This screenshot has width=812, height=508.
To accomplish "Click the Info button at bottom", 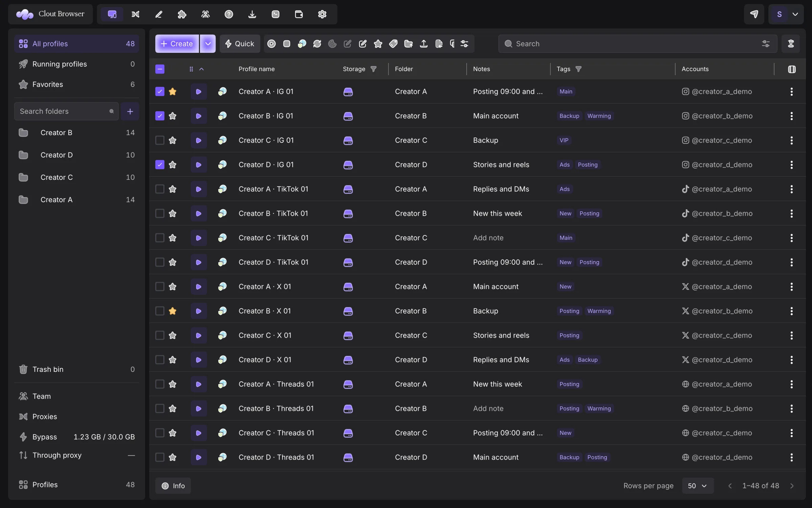I will pyautogui.click(x=173, y=486).
